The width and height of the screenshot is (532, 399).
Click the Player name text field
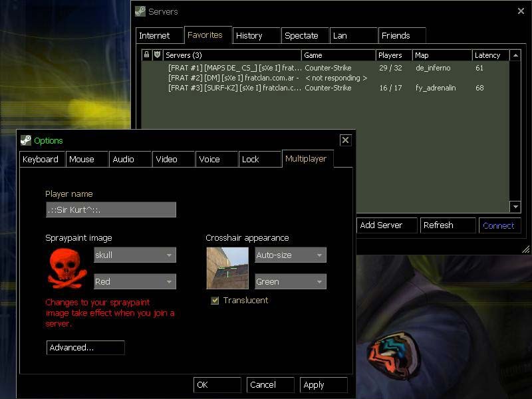[x=110, y=210]
